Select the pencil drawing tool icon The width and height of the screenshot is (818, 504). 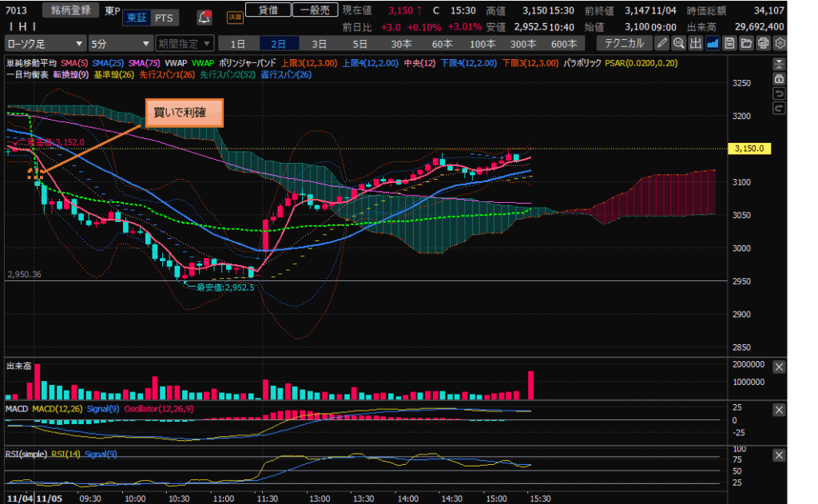click(x=663, y=43)
